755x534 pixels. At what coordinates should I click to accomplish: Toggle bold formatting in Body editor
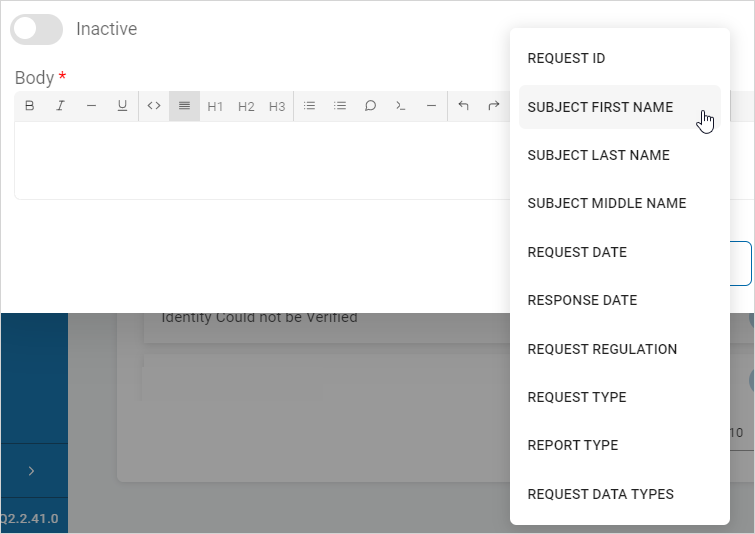(29, 106)
